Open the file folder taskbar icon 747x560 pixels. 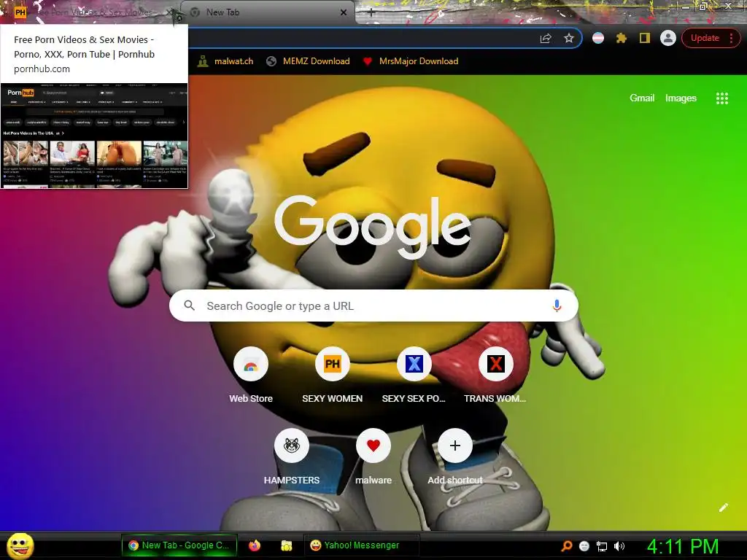coord(286,545)
